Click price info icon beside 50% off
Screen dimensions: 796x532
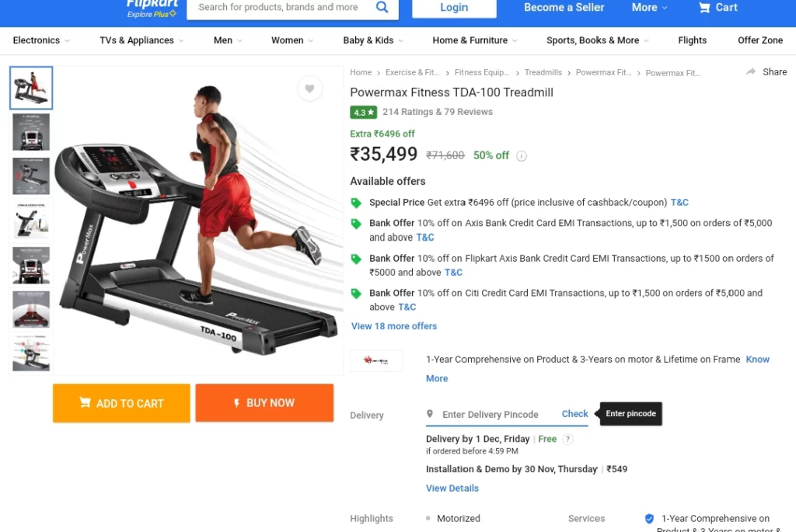(522, 156)
